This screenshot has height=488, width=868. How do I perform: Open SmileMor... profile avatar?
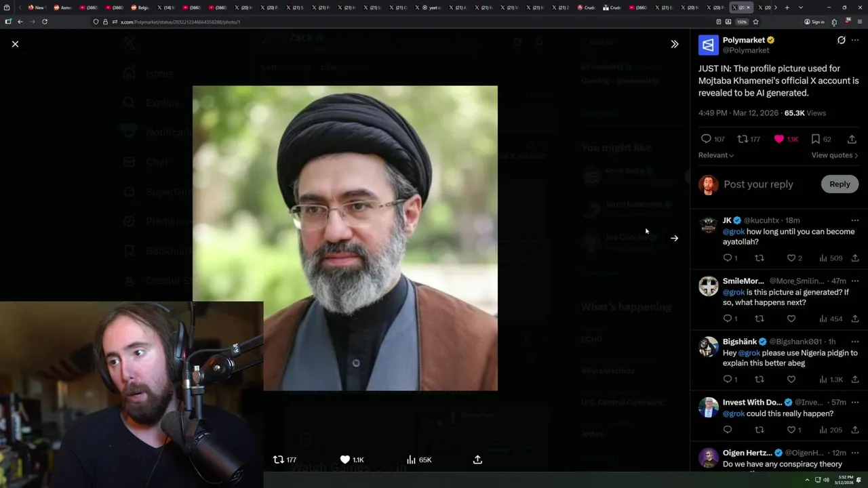[708, 285]
